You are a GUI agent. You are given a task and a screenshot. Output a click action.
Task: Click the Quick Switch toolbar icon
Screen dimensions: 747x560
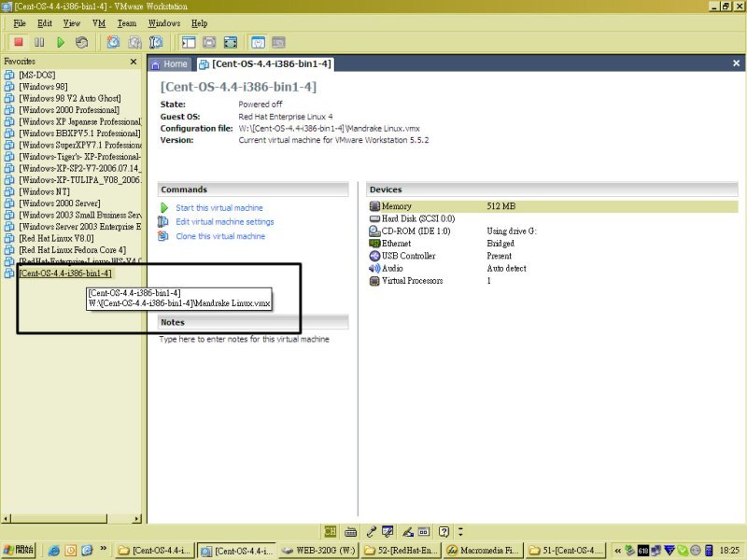209,42
